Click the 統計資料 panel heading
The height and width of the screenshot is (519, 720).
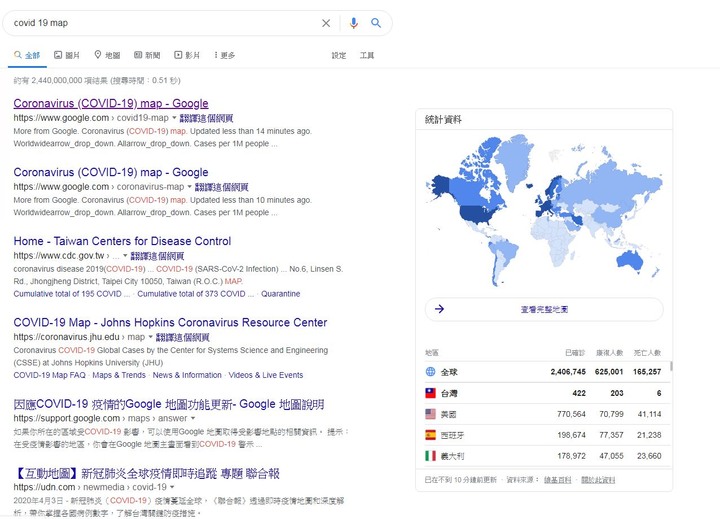(x=443, y=119)
